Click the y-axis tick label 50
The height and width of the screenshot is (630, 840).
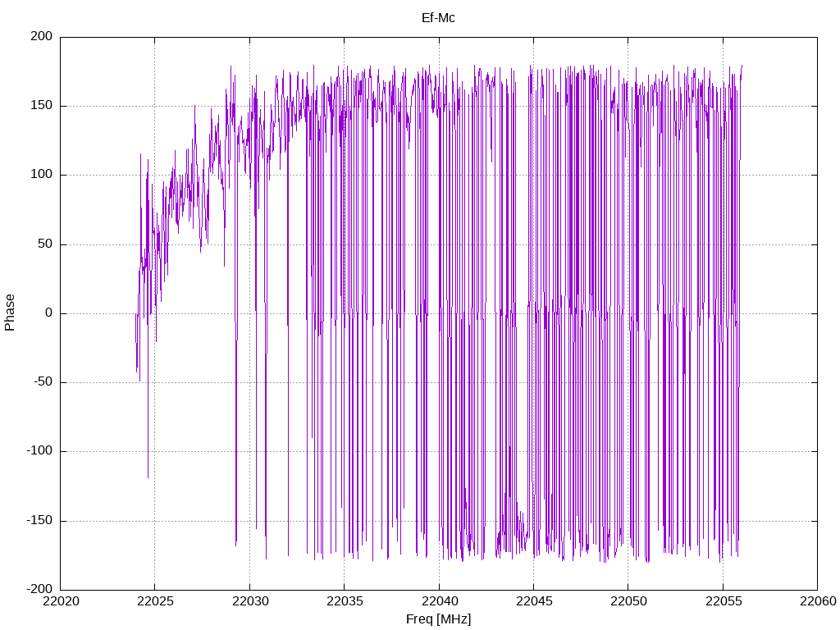pos(46,244)
